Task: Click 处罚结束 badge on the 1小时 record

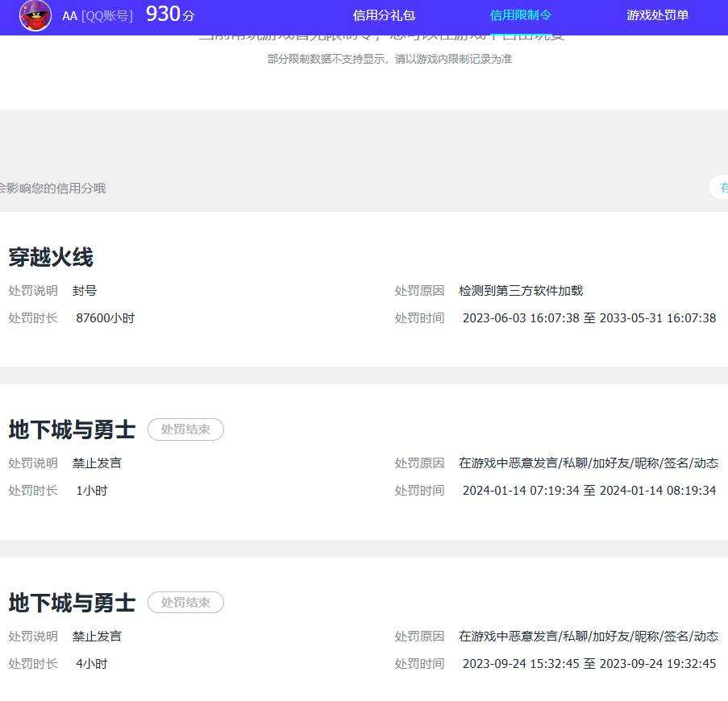Action: click(185, 429)
